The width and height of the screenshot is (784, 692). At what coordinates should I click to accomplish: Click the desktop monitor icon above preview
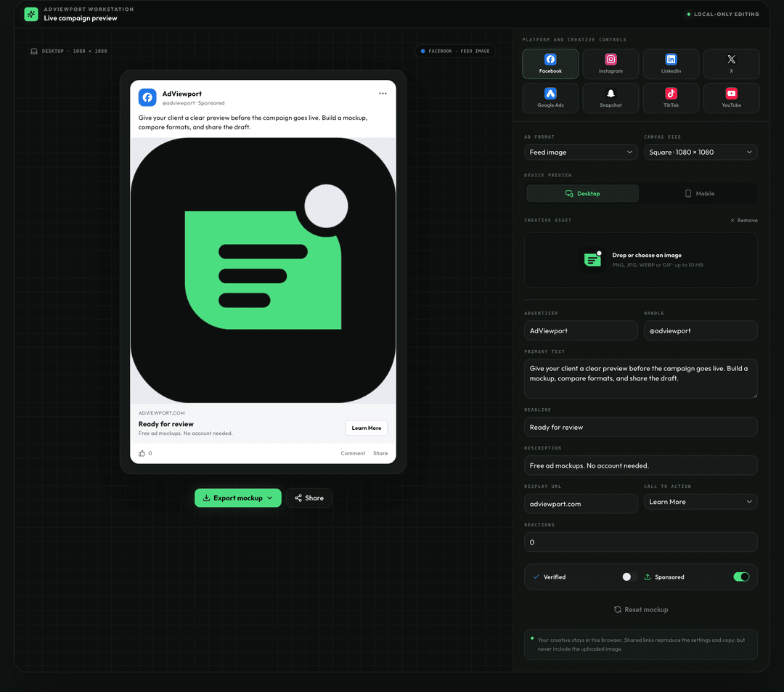click(34, 51)
